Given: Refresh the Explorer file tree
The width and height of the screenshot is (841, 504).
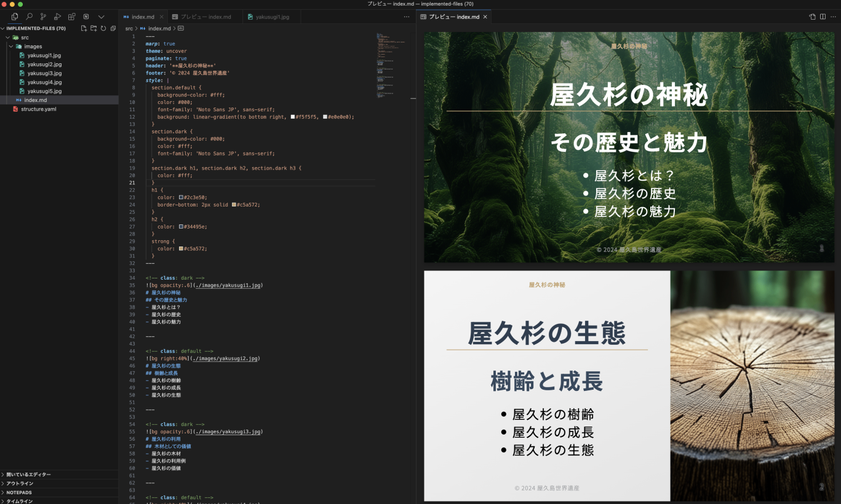Looking at the screenshot, I should coord(103,28).
